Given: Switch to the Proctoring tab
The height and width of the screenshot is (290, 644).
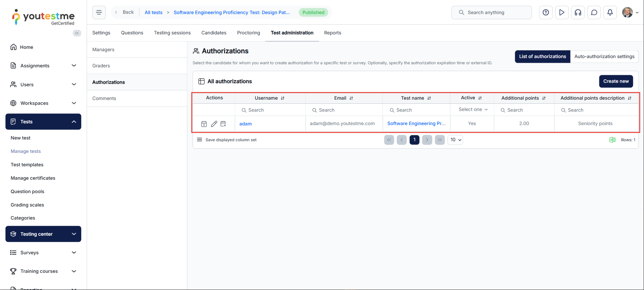Looking at the screenshot, I should (248, 33).
